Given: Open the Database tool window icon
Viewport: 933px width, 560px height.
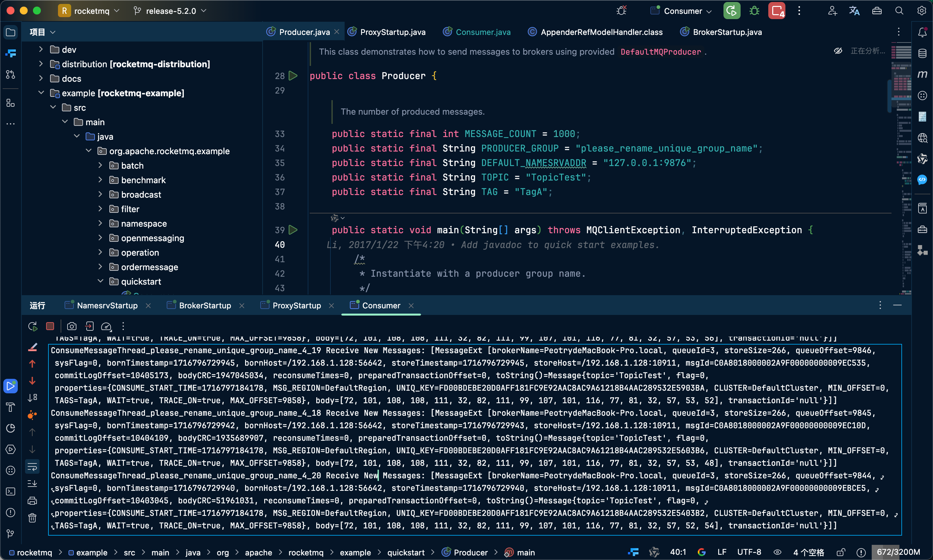Looking at the screenshot, I should point(922,53).
